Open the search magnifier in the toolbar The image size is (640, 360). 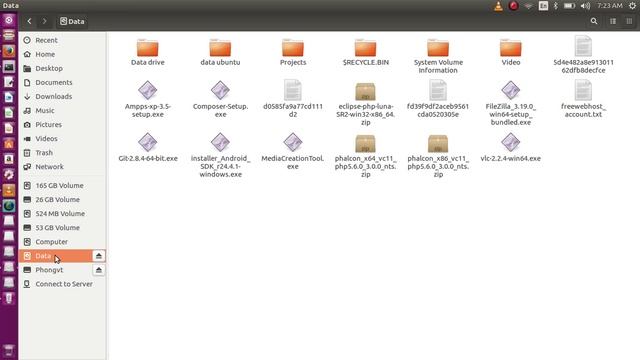[x=594, y=21]
